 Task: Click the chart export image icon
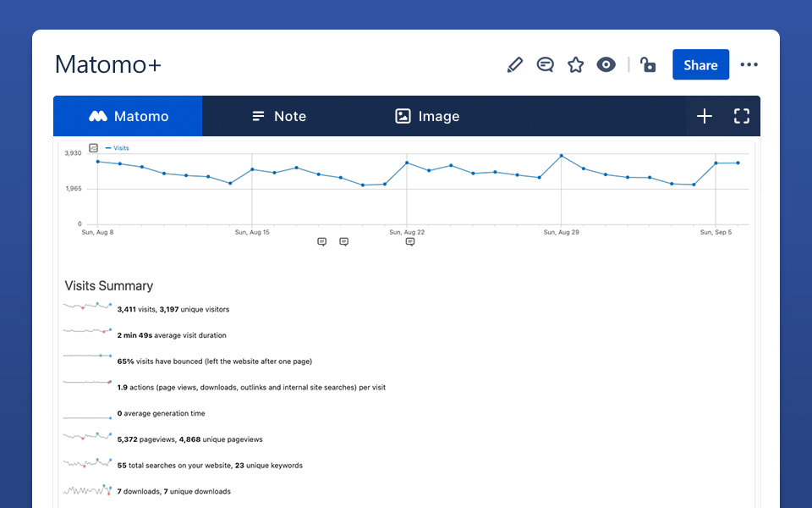(x=93, y=148)
